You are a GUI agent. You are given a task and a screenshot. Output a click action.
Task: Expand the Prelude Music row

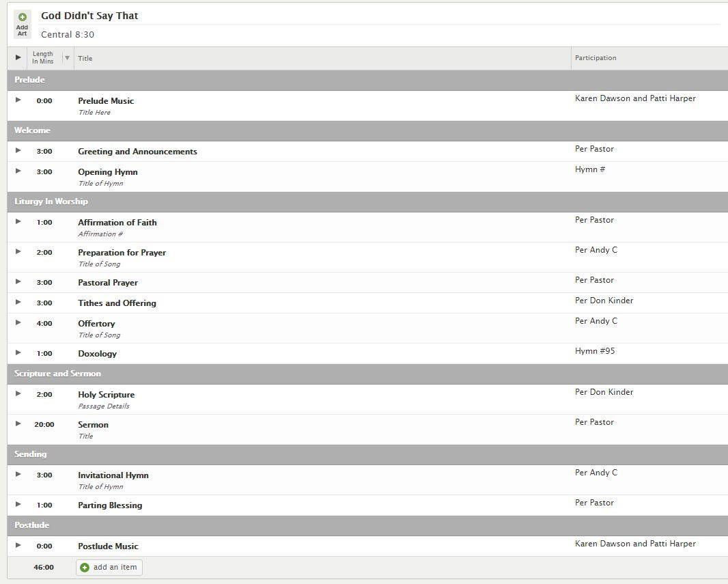(18, 100)
